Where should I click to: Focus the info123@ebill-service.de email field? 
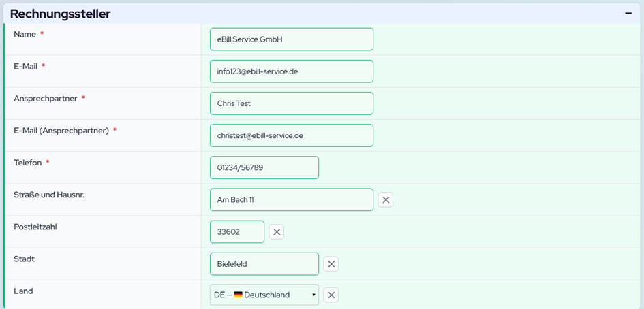point(291,71)
